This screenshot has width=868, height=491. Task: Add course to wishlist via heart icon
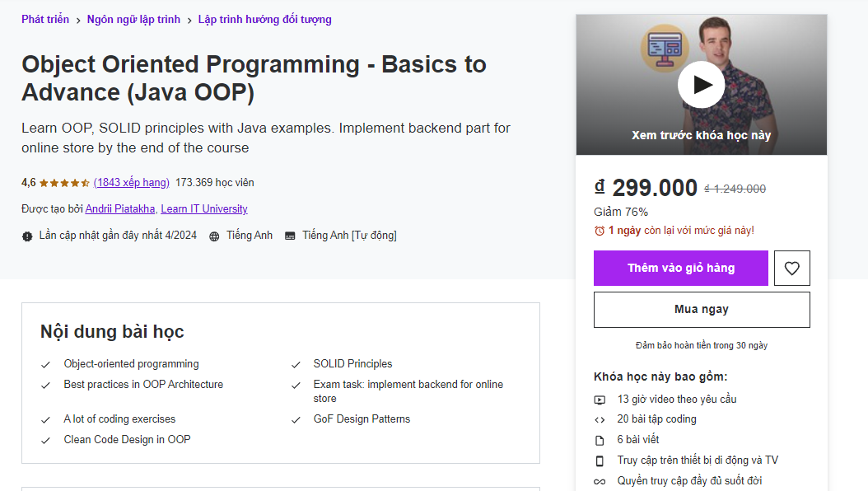click(x=791, y=268)
